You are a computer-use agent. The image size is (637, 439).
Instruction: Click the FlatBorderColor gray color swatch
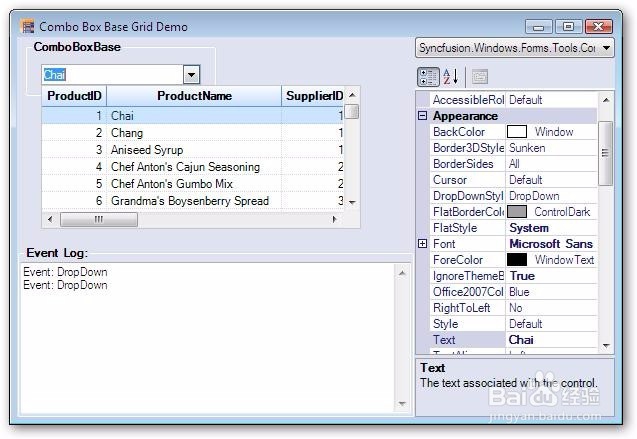point(517,212)
